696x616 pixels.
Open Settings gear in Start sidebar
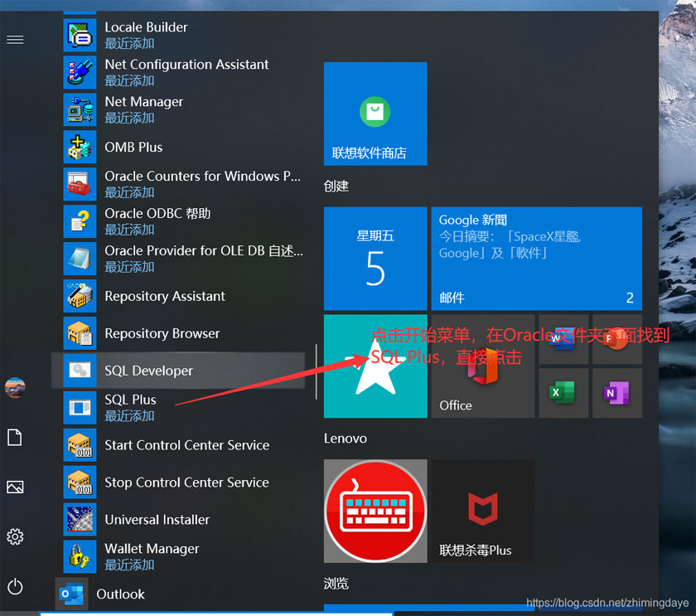pyautogui.click(x=15, y=536)
